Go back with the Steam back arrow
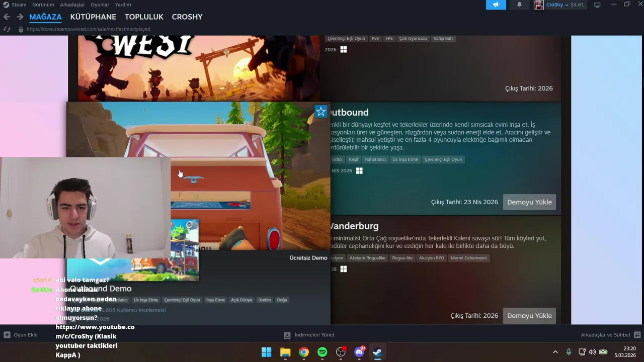The image size is (644, 362). pyautogui.click(x=7, y=17)
